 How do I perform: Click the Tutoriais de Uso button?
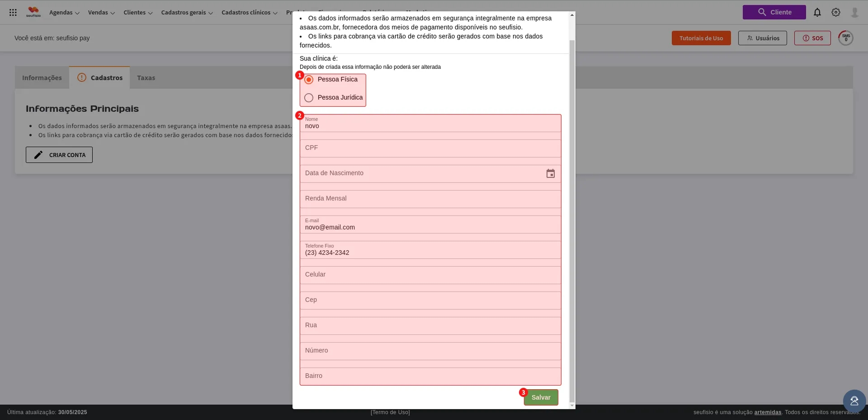[x=701, y=38]
